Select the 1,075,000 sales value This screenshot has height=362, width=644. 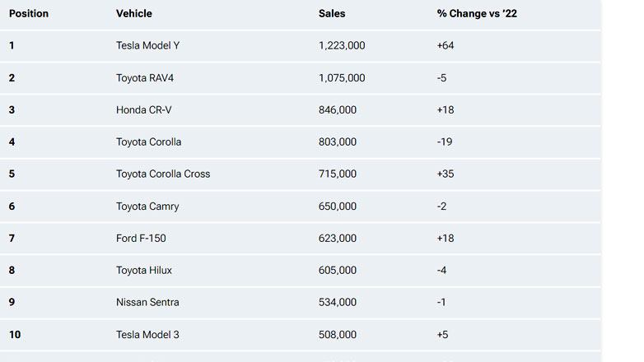coord(342,78)
